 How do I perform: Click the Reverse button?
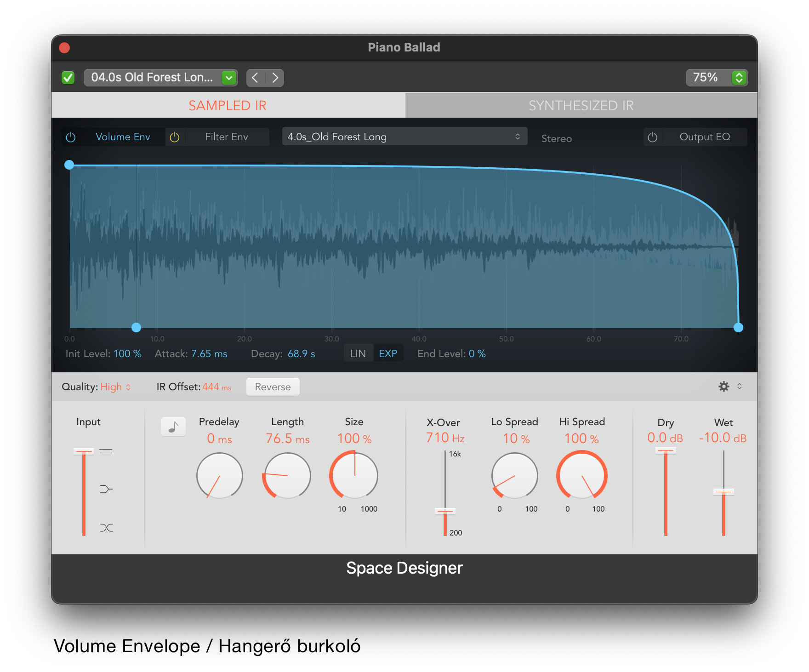273,387
